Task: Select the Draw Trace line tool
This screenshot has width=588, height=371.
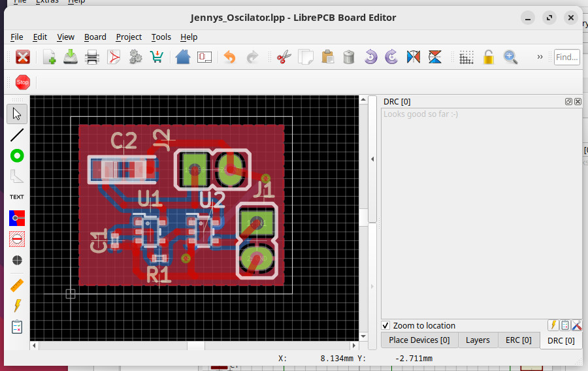Action: click(x=17, y=135)
